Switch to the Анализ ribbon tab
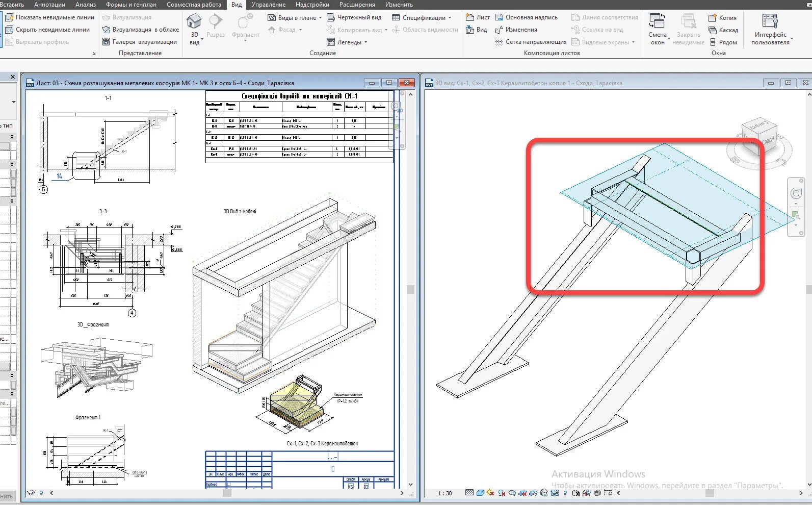 [x=85, y=5]
